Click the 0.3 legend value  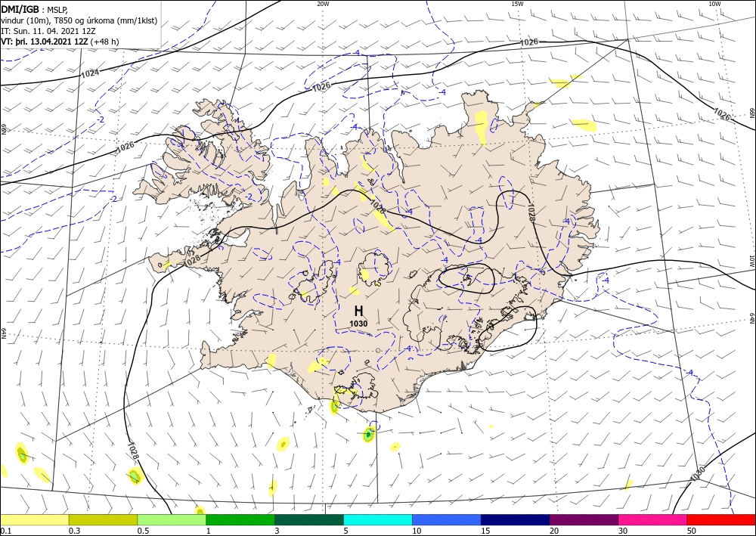pos(74,531)
